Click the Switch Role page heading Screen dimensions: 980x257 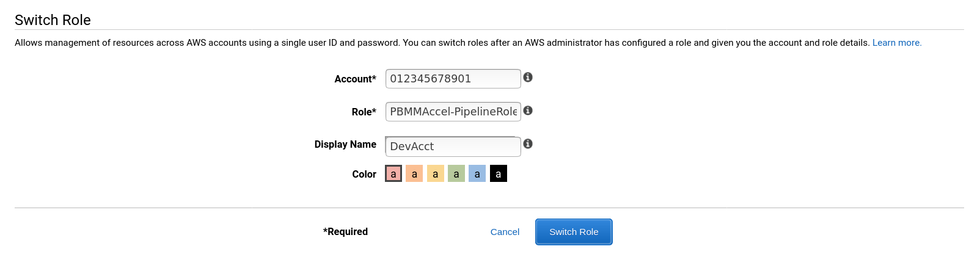coord(53,20)
